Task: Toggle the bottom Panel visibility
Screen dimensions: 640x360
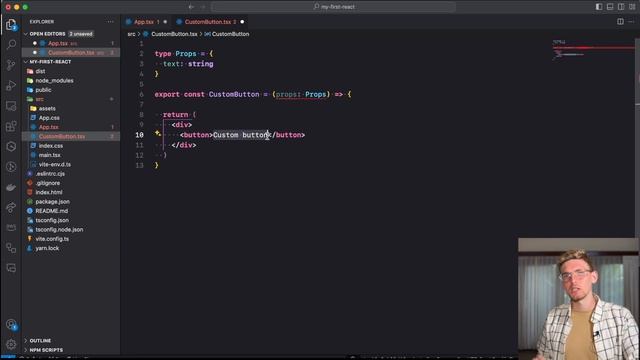Action: point(610,7)
